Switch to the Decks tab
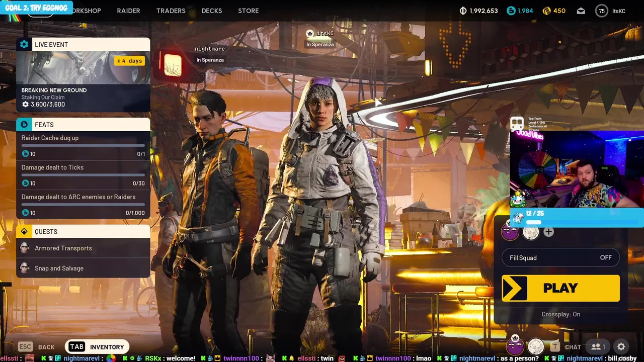 [x=212, y=11]
